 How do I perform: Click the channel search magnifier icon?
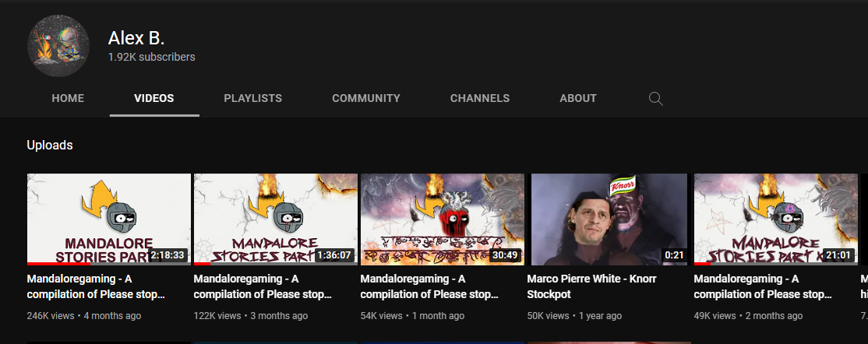click(x=655, y=98)
